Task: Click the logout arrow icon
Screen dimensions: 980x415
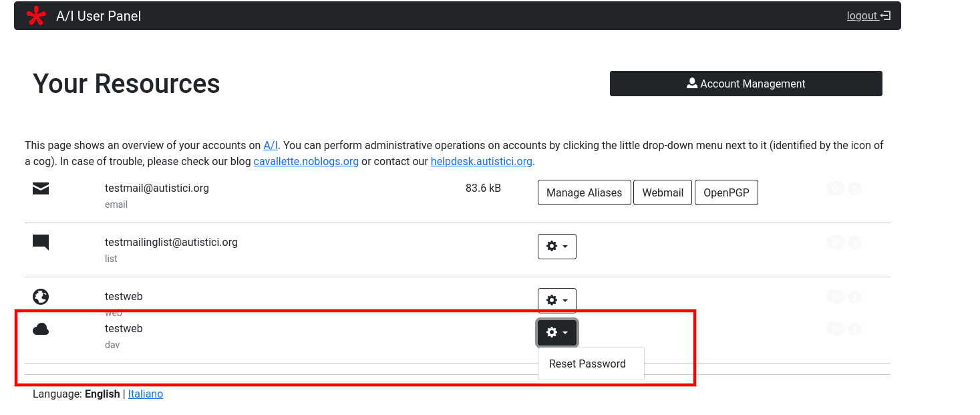Action: coord(885,16)
